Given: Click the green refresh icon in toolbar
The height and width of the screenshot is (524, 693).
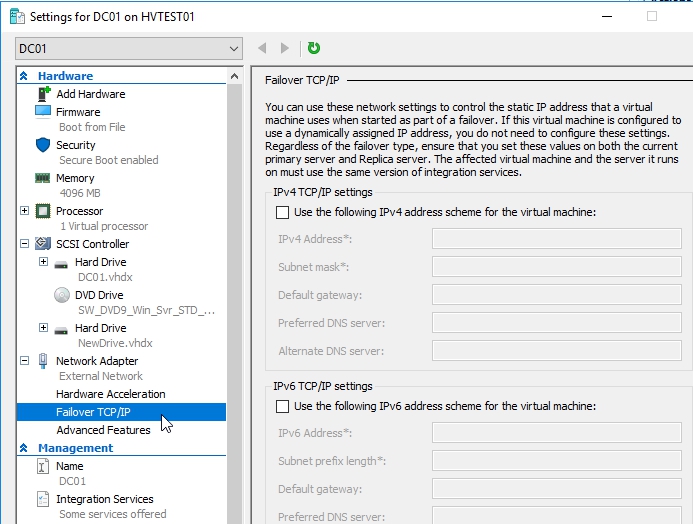Looking at the screenshot, I should coord(314,48).
